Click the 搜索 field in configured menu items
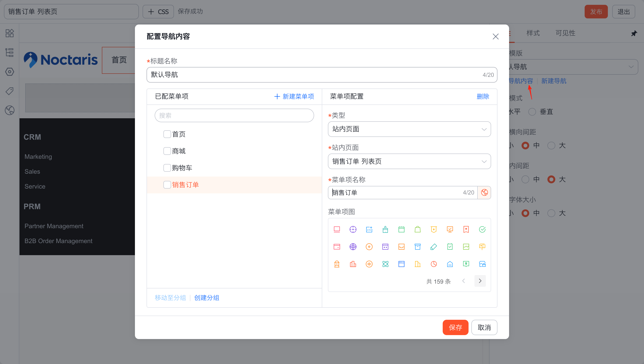Screen dimensions: 644x364 click(234, 115)
